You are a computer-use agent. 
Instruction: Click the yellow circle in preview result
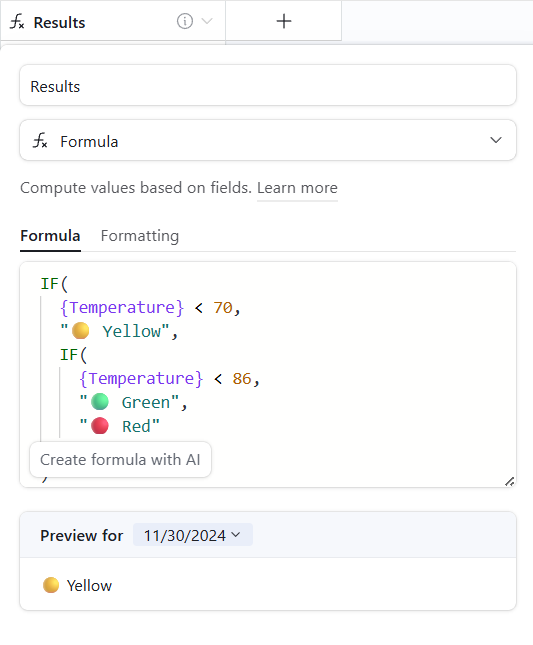click(x=51, y=585)
